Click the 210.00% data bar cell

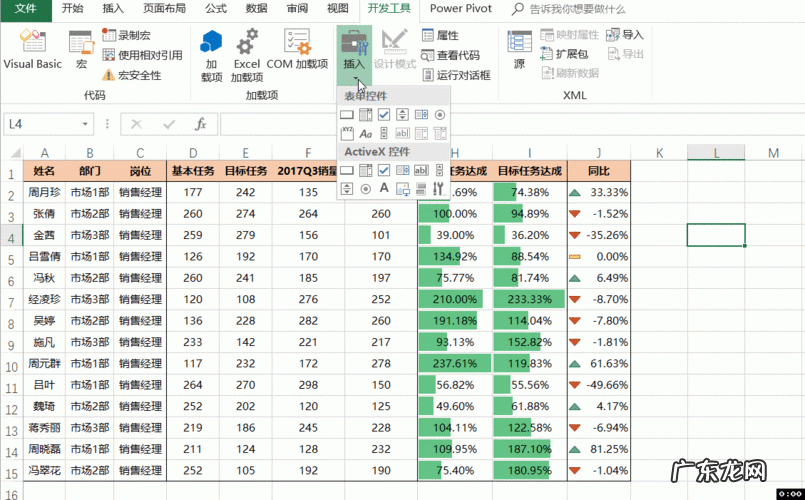(455, 299)
